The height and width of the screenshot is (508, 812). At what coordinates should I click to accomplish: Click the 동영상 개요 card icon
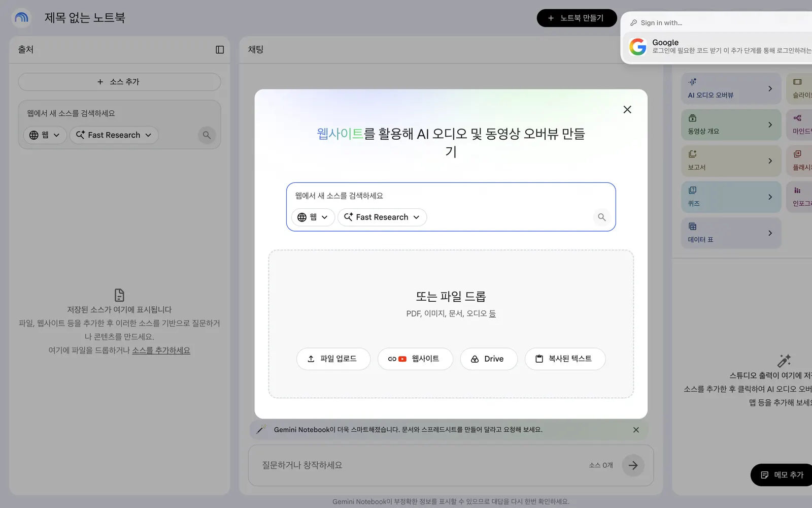click(692, 118)
